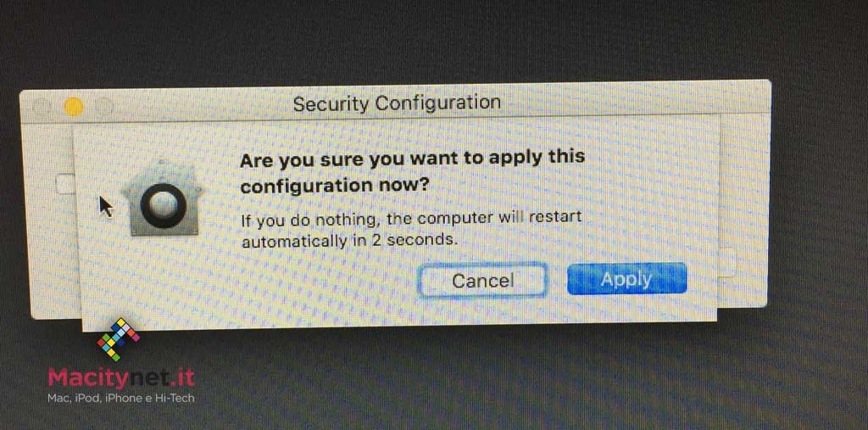
Task: Click the greyed-out close button in title bar
Action: click(42, 106)
